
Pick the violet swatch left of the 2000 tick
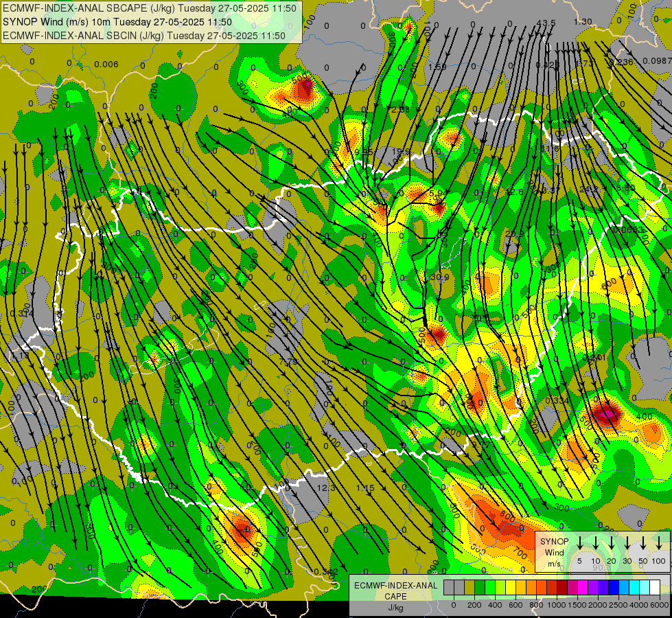[x=593, y=587]
